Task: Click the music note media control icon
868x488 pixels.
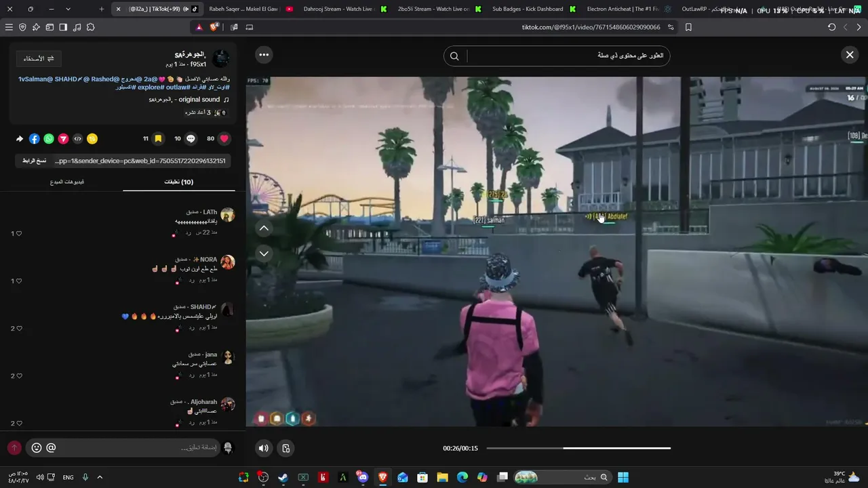Action: [77, 27]
